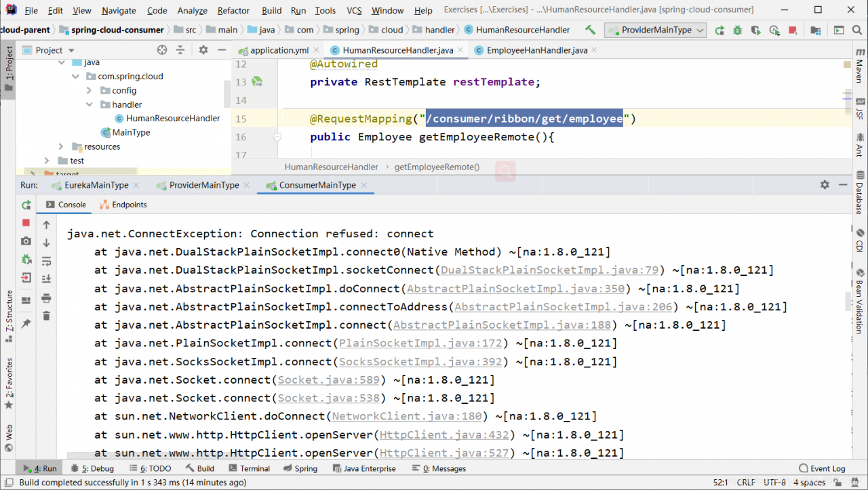
Task: Run with Coverage toolbar icon
Action: pyautogui.click(x=756, y=30)
